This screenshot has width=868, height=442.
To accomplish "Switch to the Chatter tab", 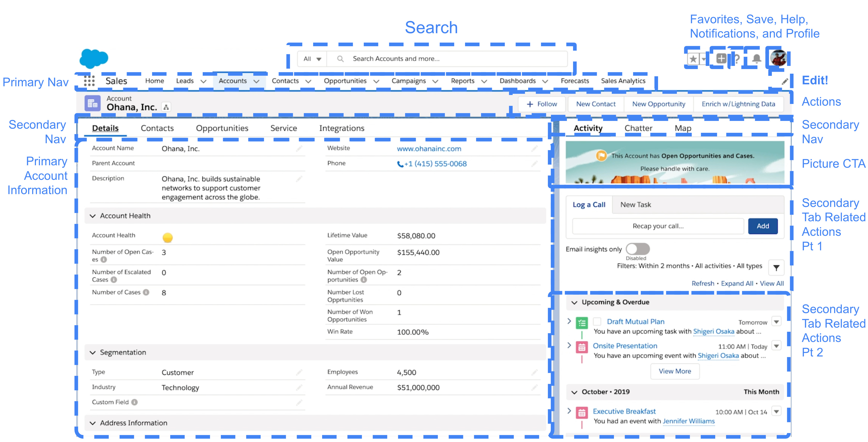I will 639,128.
